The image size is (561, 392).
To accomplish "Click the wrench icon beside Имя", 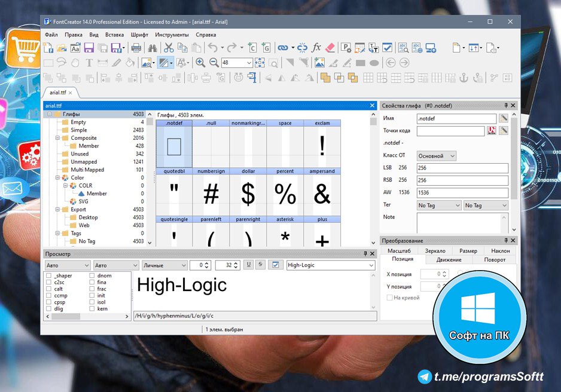I will 504,118.
